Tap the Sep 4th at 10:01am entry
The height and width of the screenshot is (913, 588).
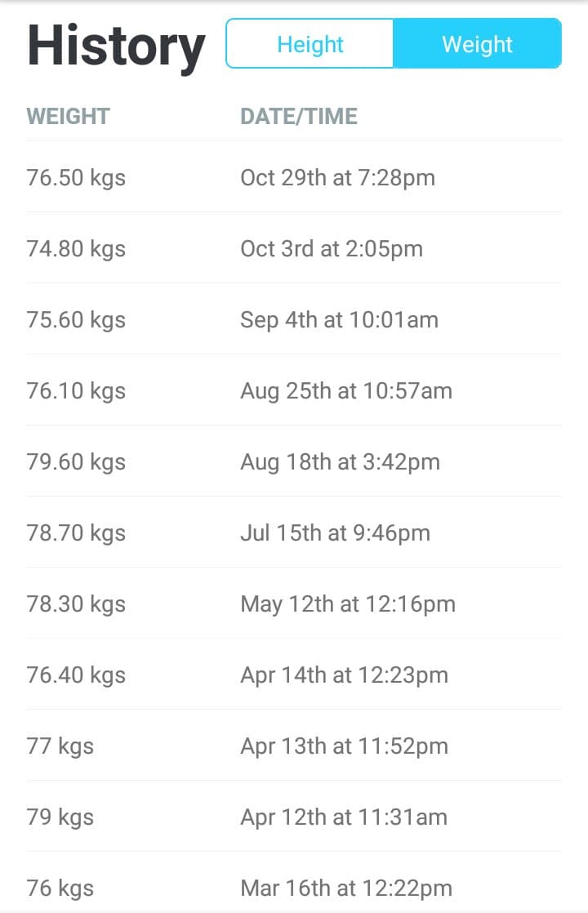pyautogui.click(x=294, y=319)
